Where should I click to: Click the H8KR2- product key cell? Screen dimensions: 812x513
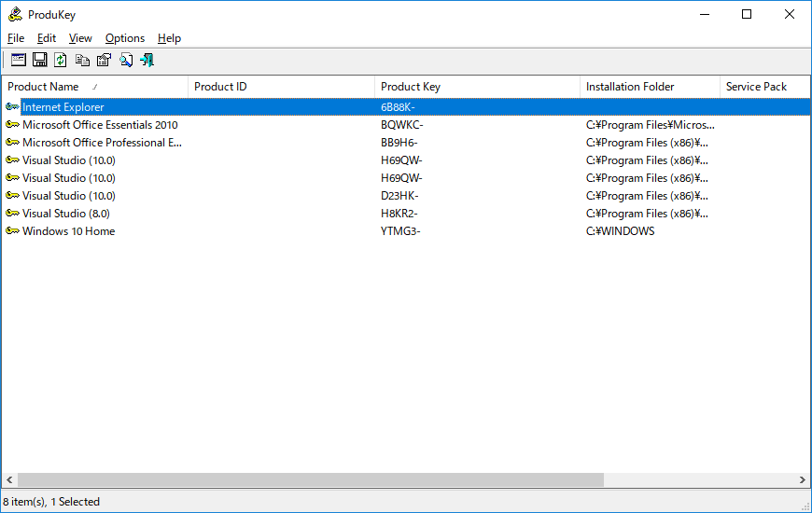[x=399, y=214]
